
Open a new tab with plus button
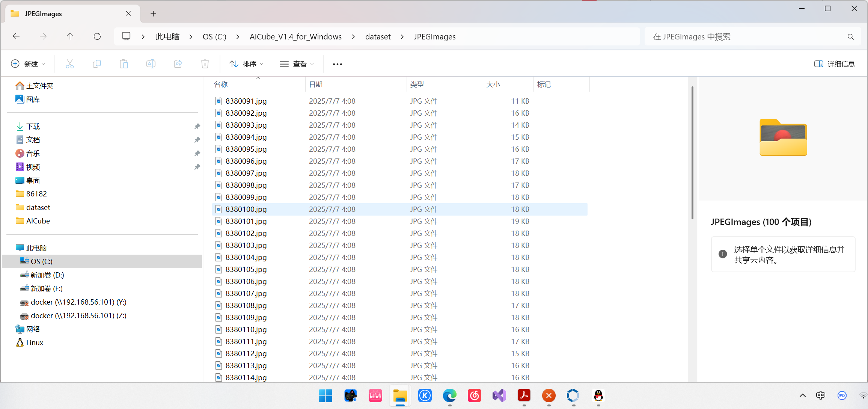pos(153,14)
